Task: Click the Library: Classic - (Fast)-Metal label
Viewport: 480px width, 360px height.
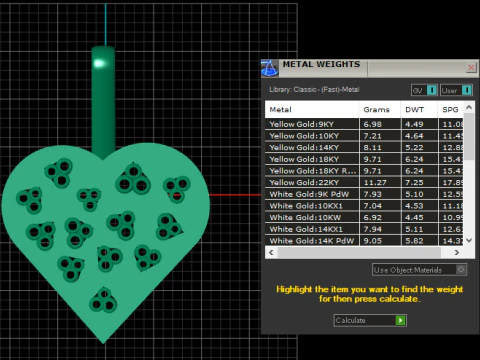Action: click(314, 89)
